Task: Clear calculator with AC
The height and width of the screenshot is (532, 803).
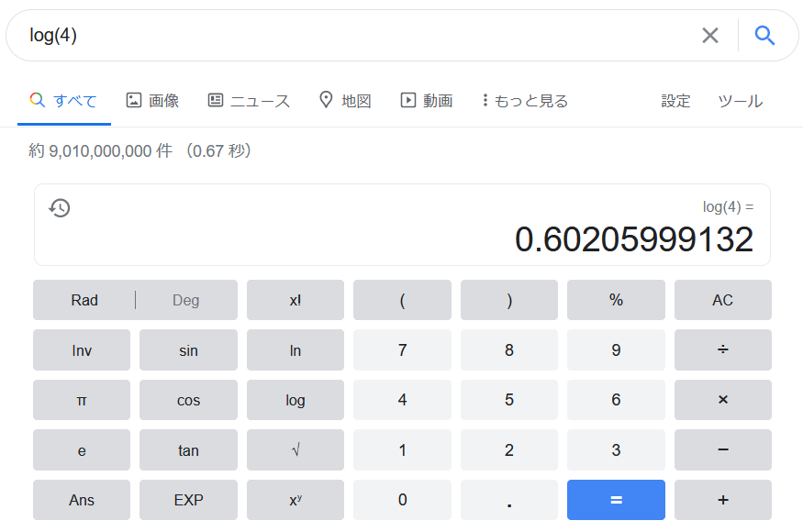Action: coord(722,300)
